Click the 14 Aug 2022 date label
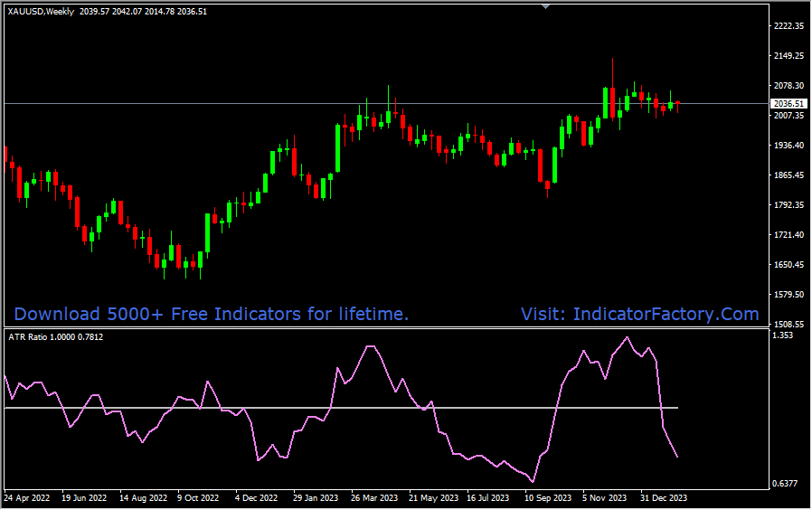The image size is (812, 510). tap(143, 498)
